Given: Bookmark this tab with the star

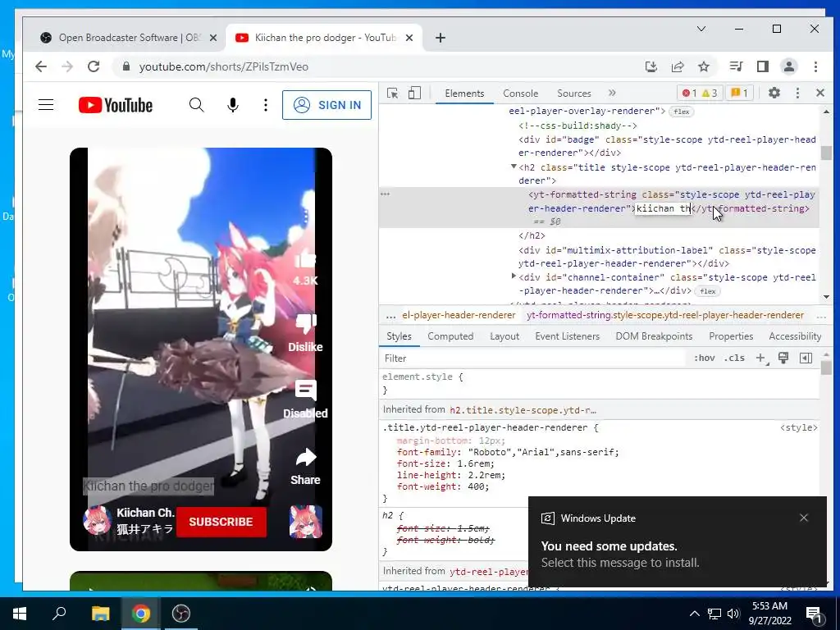Looking at the screenshot, I should pos(703,66).
